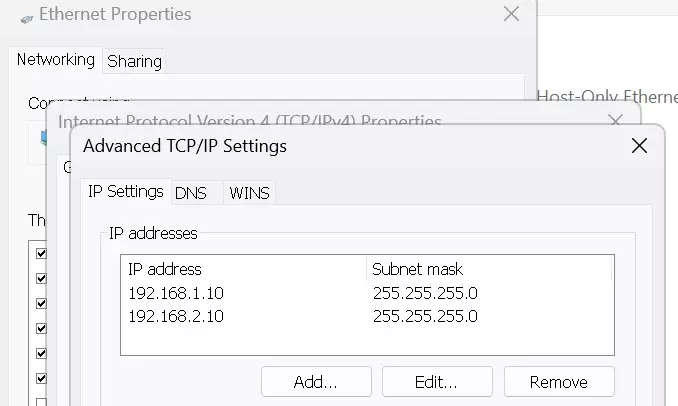Toggle the second checked item checkbox
Viewport: 678px width, 406px height.
tap(41, 278)
